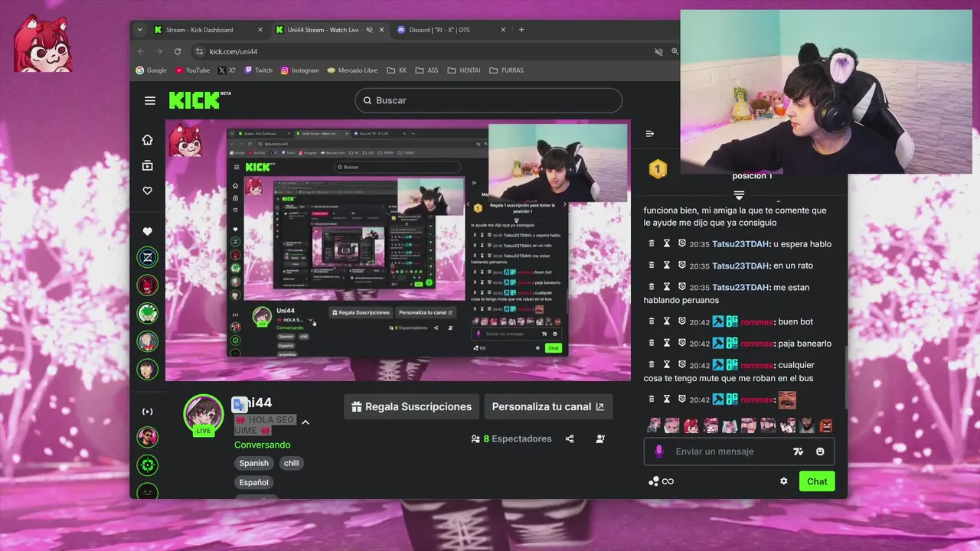The image size is (980, 551).
Task: Open the YouTube bookmark
Action: (x=192, y=70)
